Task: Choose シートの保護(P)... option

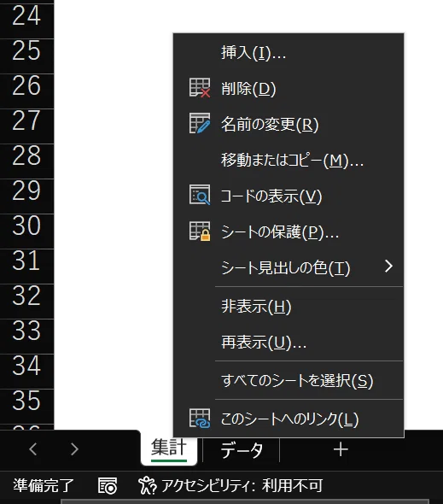Action: (x=289, y=231)
